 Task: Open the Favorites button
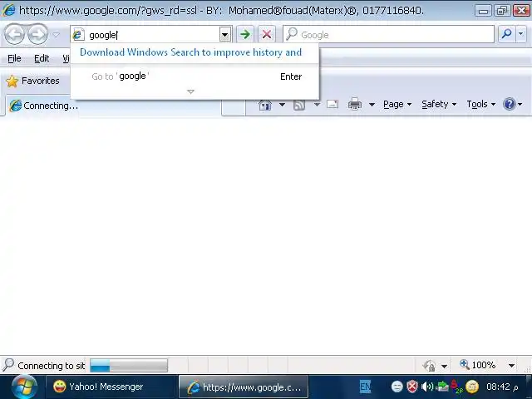pyautogui.click(x=33, y=81)
